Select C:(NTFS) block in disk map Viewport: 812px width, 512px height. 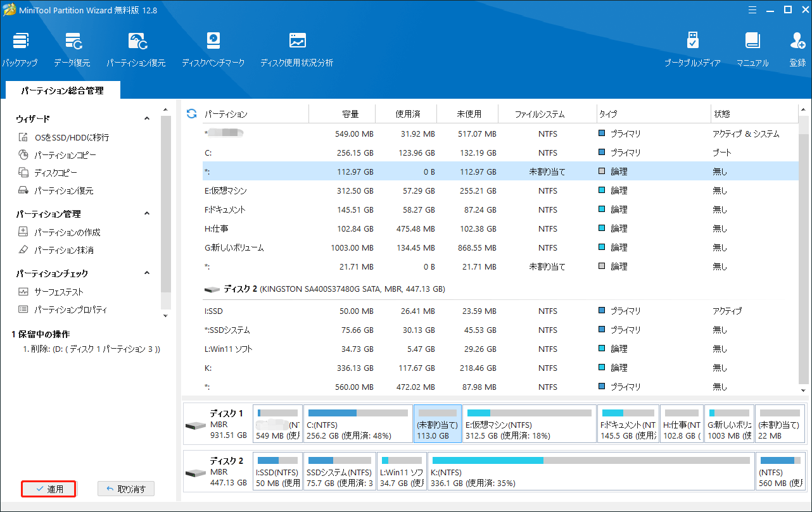click(x=357, y=423)
